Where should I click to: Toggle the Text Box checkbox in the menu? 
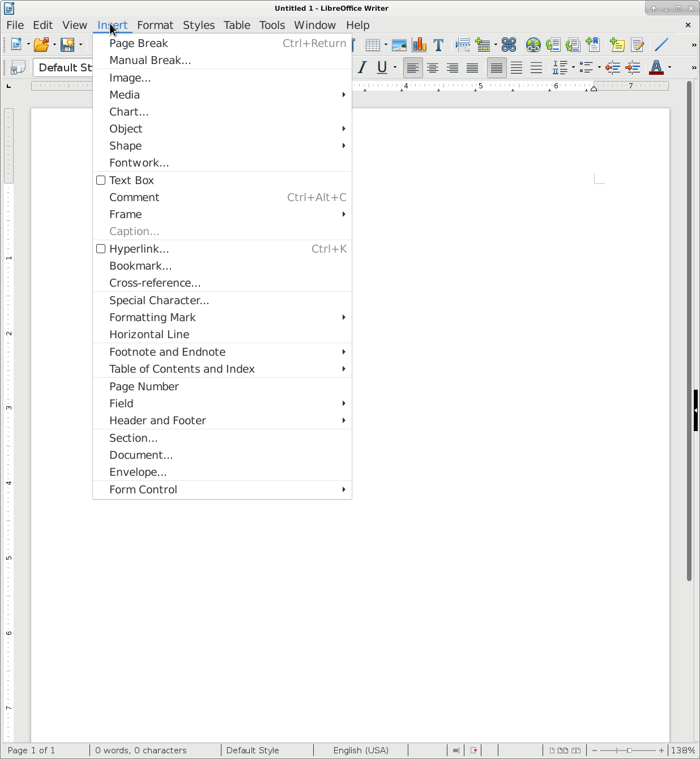click(x=101, y=180)
